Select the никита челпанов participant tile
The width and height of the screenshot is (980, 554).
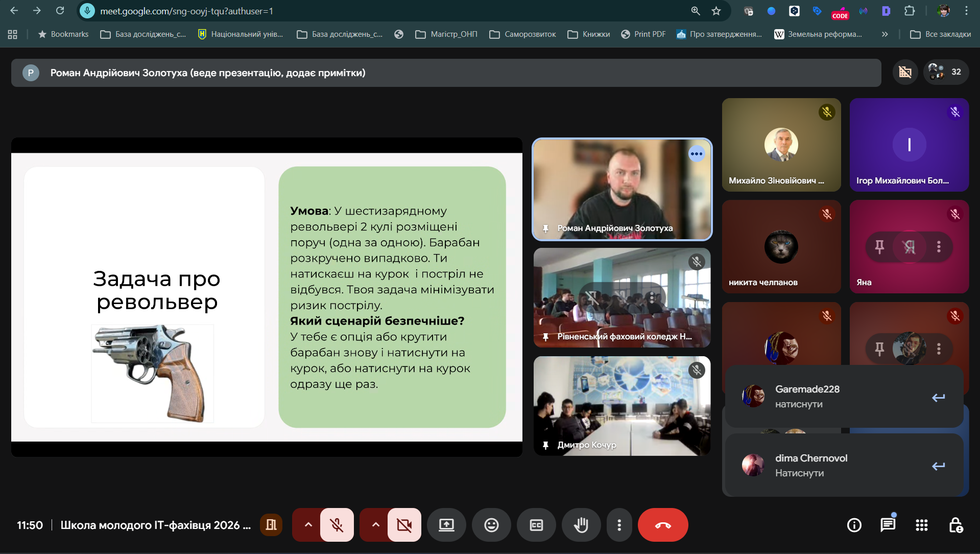click(781, 247)
